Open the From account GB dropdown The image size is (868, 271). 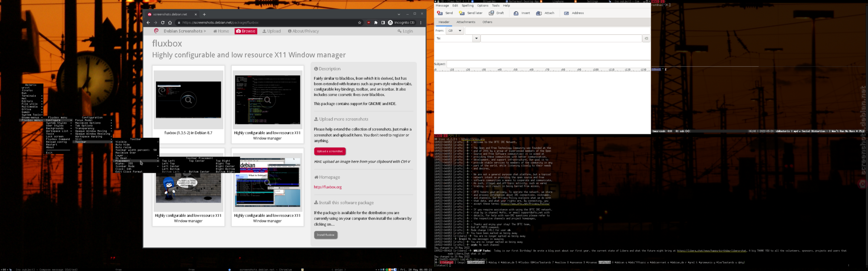point(454,31)
